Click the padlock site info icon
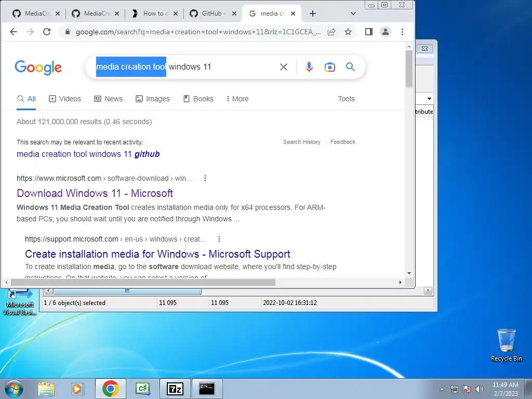Image resolution: width=532 pixels, height=399 pixels. pyautogui.click(x=68, y=32)
